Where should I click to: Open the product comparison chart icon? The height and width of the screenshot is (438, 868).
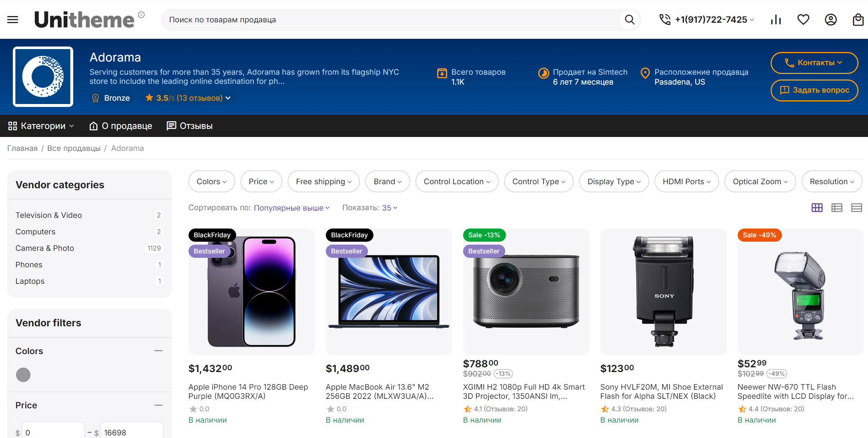[x=776, y=20]
